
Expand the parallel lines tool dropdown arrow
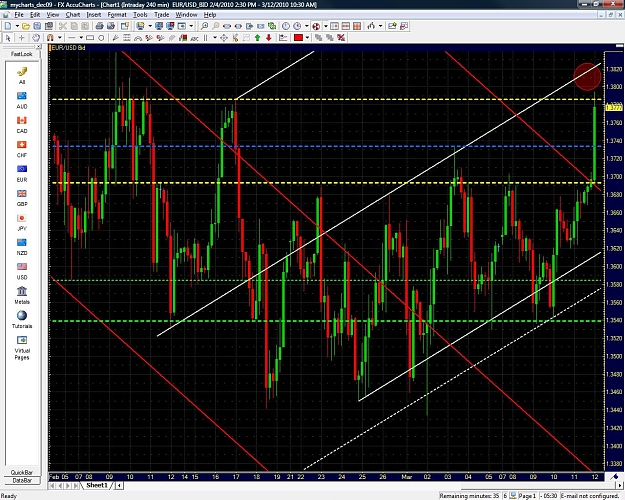point(215,37)
